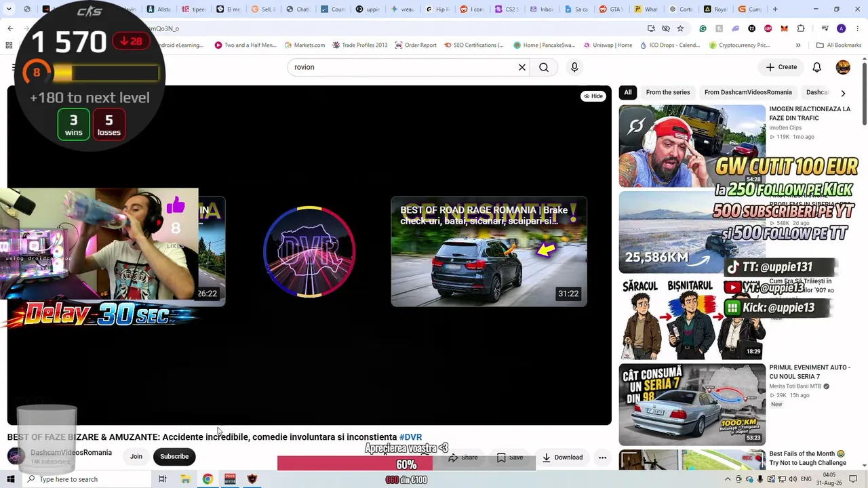
Task: Open the BEST OF ROAD RAGE ROMANIA end card
Action: coord(489,251)
